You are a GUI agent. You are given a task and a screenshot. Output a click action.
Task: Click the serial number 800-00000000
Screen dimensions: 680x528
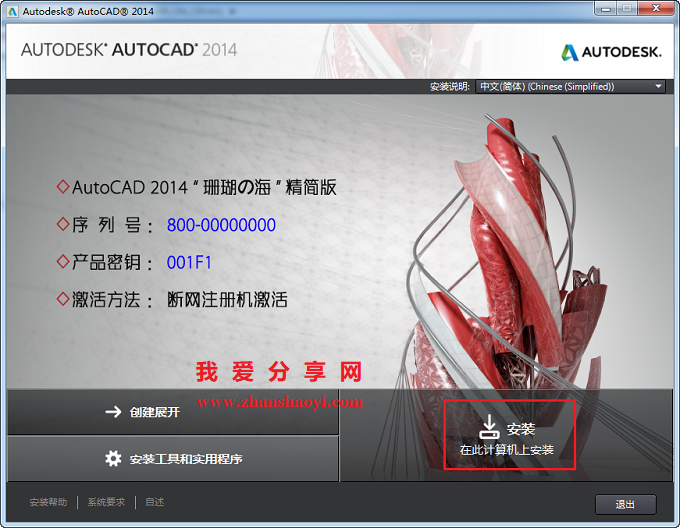(x=221, y=225)
